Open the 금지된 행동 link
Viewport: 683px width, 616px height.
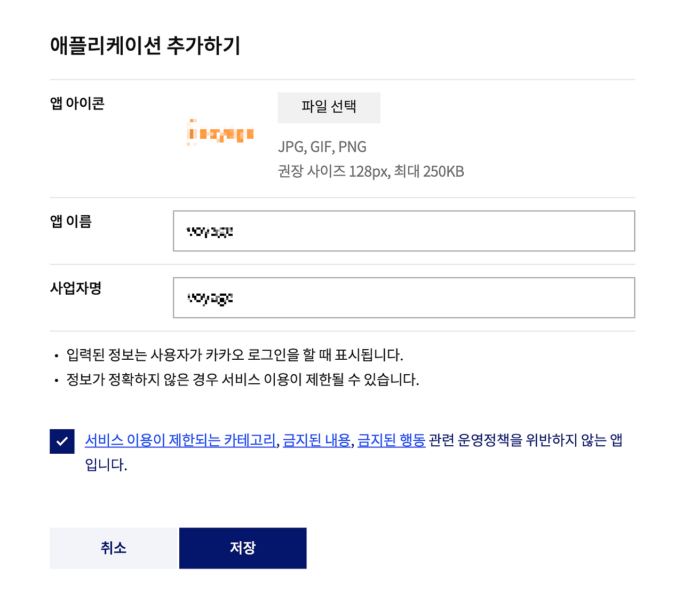click(391, 440)
